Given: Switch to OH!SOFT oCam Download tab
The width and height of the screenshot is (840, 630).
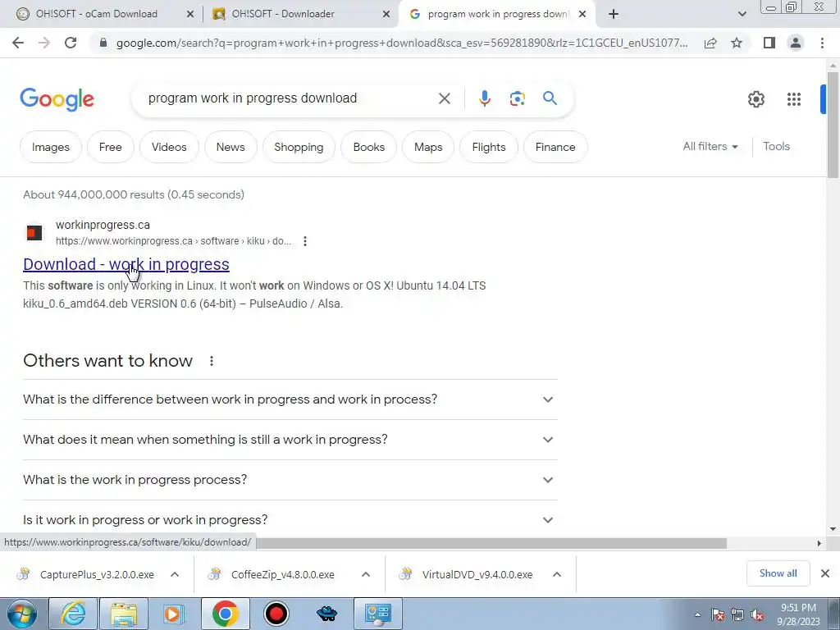Looking at the screenshot, I should point(97,14).
